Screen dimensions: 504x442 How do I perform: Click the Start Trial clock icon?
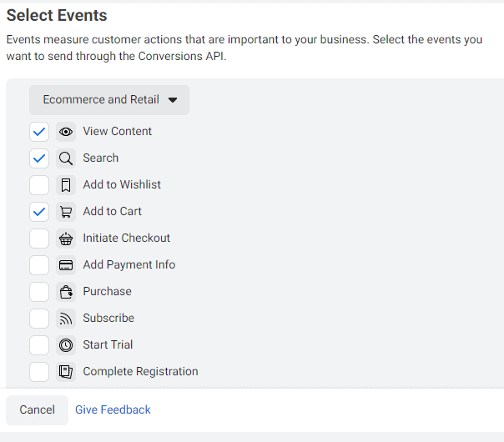click(66, 345)
